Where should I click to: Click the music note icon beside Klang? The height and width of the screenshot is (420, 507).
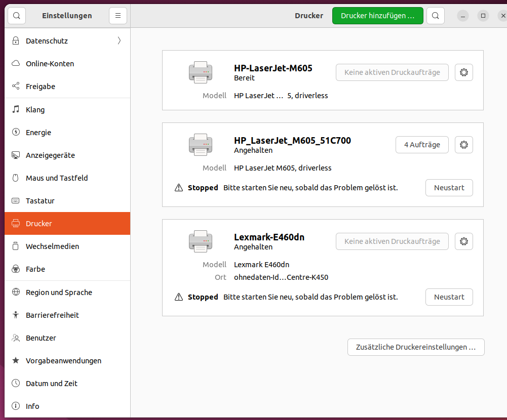pyautogui.click(x=16, y=109)
